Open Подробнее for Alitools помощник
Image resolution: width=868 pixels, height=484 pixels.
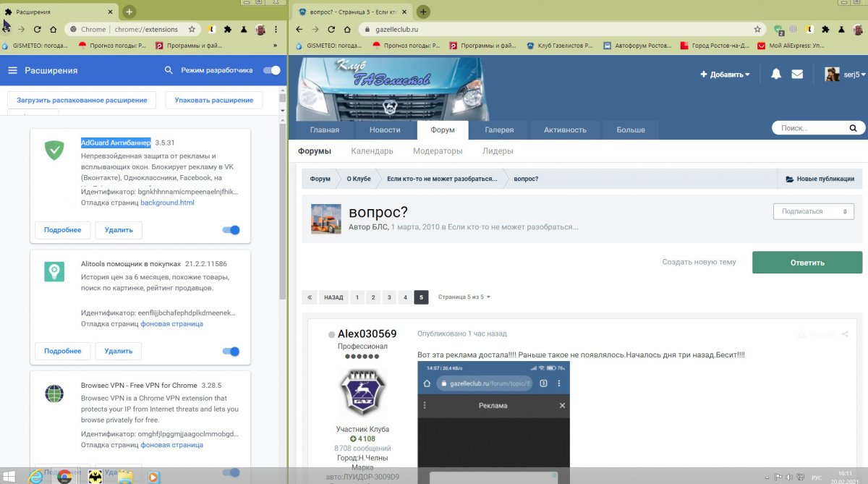click(x=62, y=351)
